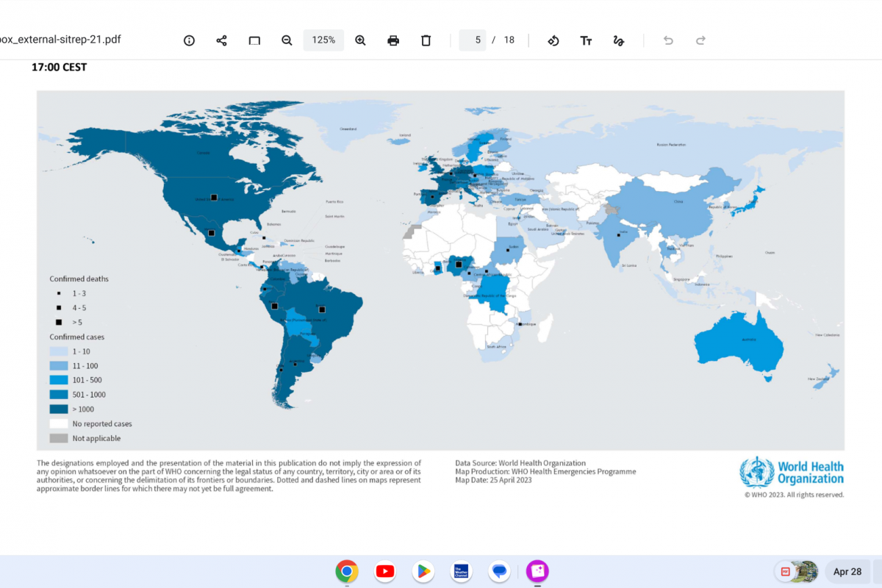Open Chrome from the shelf
This screenshot has width=882, height=588.
click(x=347, y=571)
